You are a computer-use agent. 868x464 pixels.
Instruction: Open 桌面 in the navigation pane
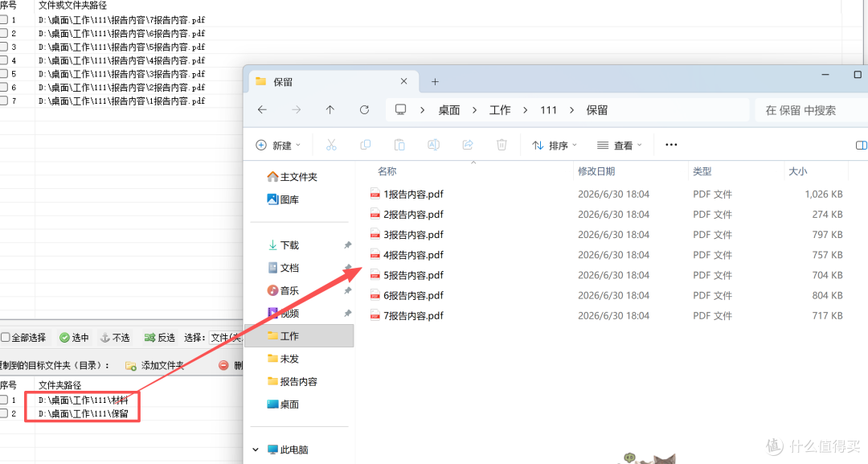tap(284, 404)
